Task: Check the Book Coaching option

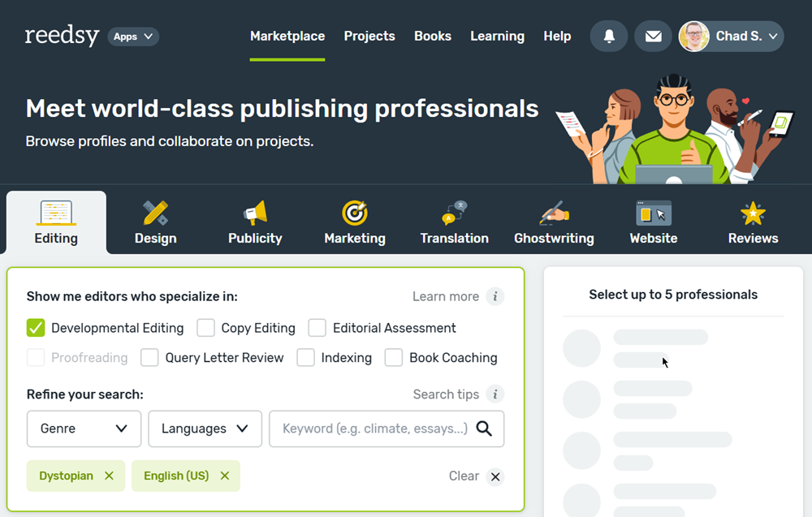Action: [x=394, y=358]
